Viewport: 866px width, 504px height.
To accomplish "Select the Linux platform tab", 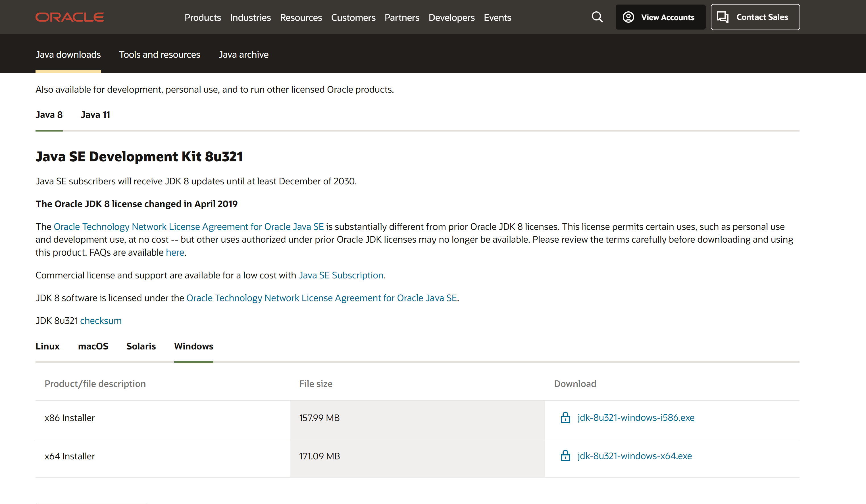I will [x=47, y=346].
